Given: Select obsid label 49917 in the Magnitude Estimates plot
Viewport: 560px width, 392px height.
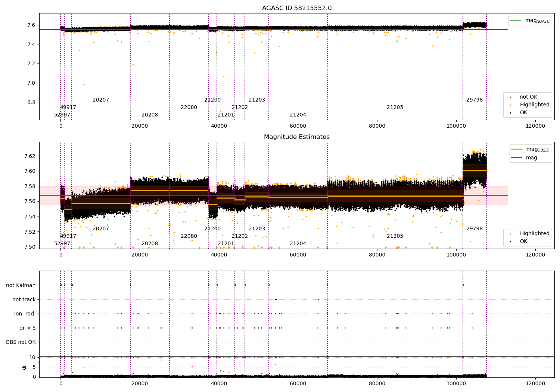Looking at the screenshot, I should tap(68, 236).
